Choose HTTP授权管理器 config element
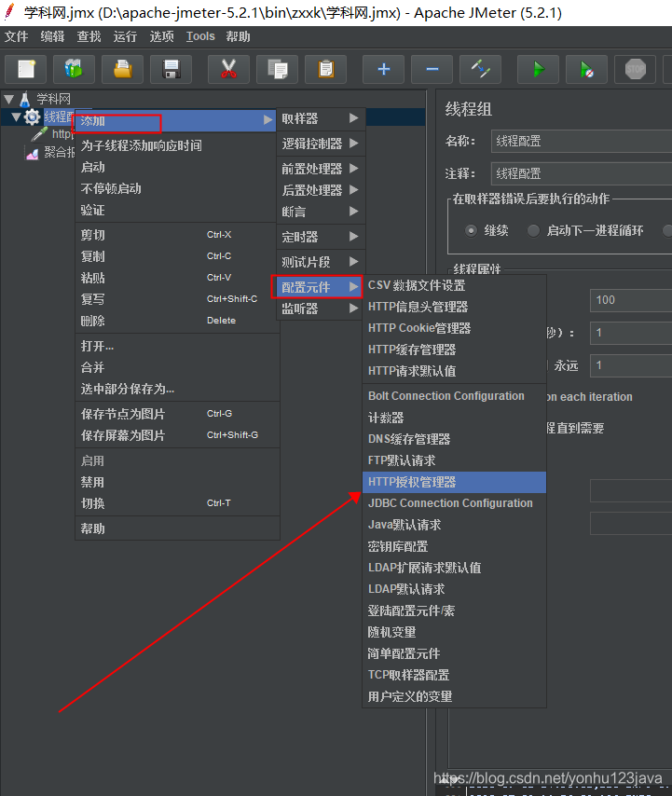The image size is (672, 796). tap(454, 482)
